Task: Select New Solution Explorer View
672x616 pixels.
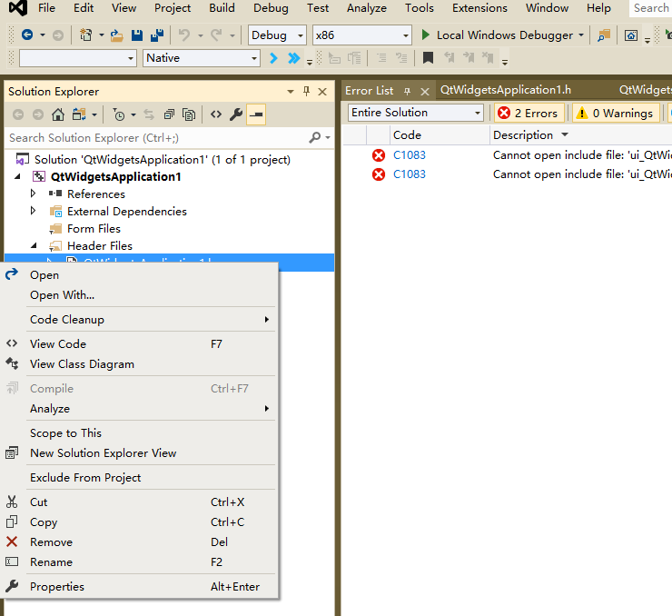Action: pos(140,453)
